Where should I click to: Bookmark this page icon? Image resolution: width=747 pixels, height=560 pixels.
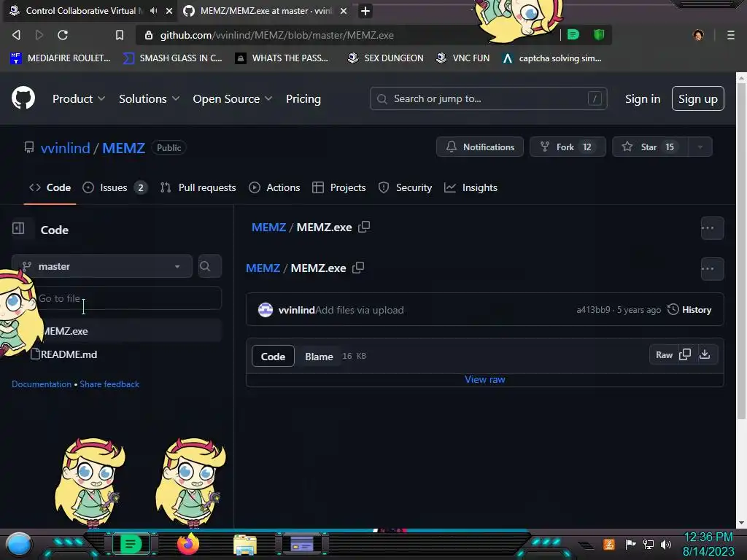pos(120,35)
